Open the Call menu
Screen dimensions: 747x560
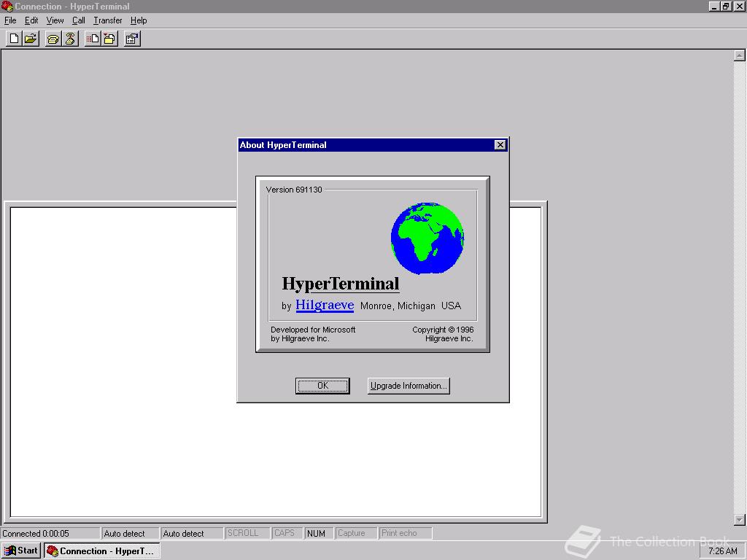point(79,20)
